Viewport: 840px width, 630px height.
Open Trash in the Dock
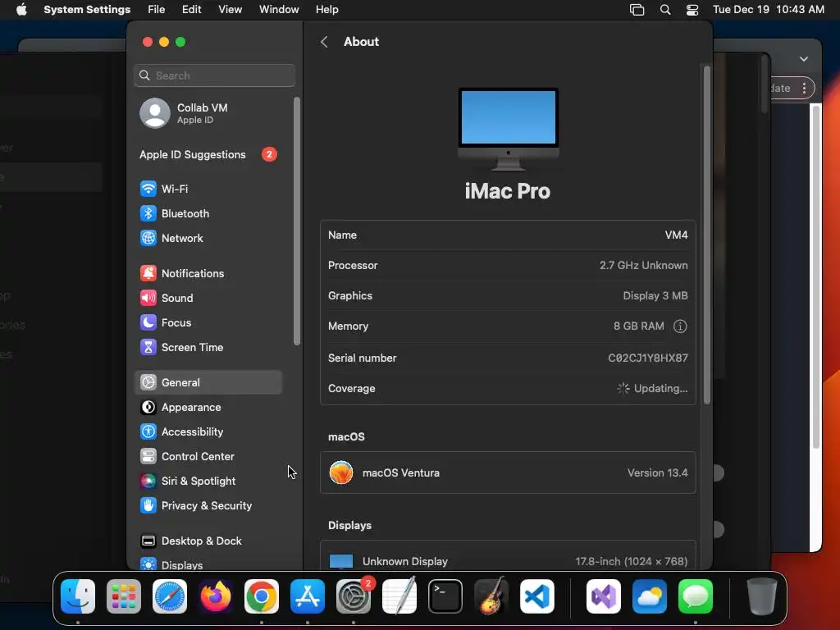[x=762, y=596]
